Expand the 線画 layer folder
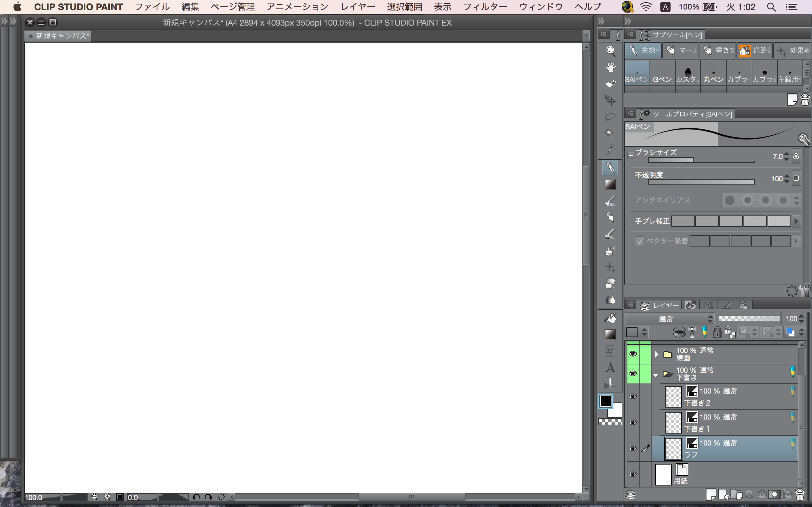This screenshot has width=812, height=507. click(657, 354)
